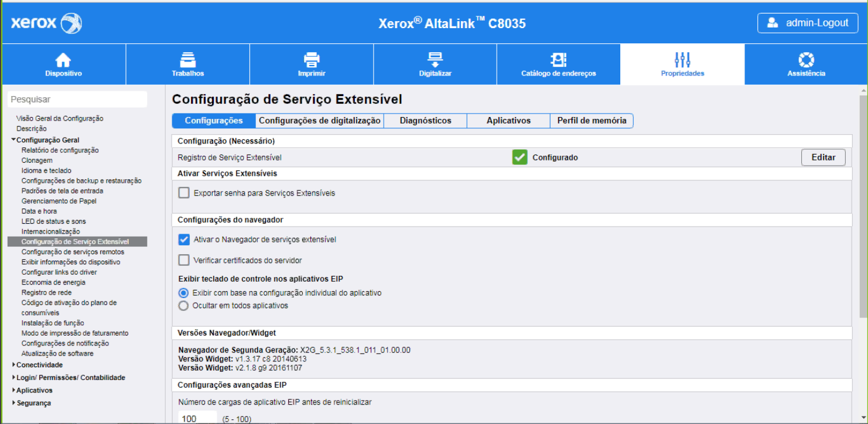Click the Imprimir printer icon
The image size is (868, 424).
(311, 60)
